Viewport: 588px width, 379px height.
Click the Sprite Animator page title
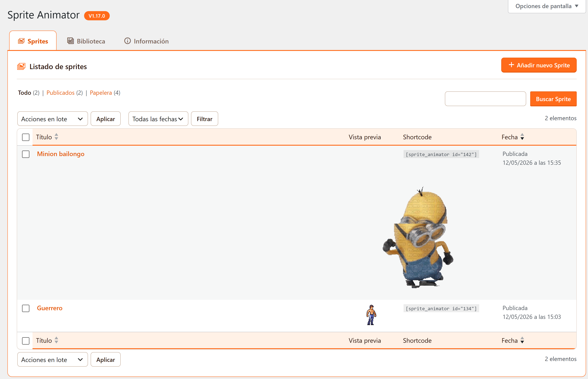coord(43,15)
